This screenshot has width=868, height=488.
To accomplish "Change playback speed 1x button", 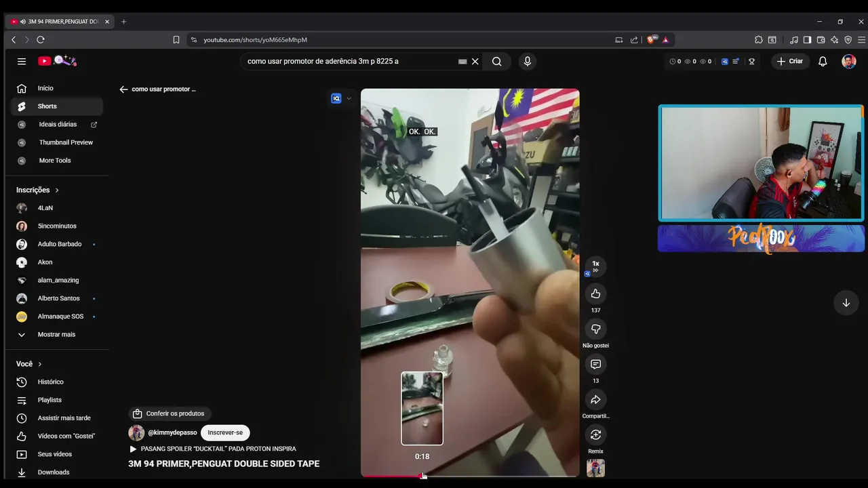I will 595,266.
